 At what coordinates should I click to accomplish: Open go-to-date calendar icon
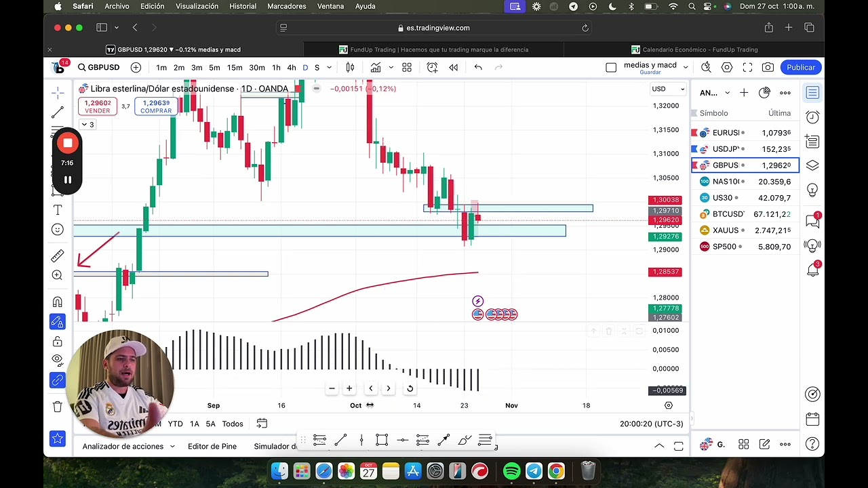(x=262, y=424)
